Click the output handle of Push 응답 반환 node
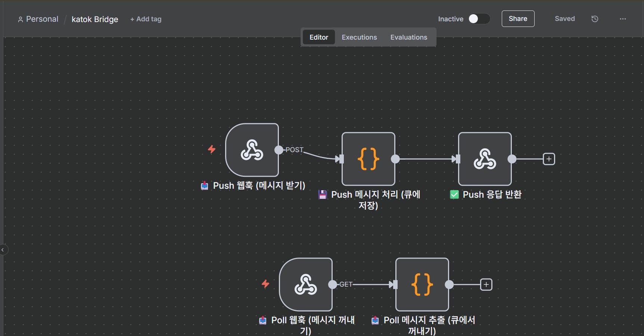Viewport: 644px width, 336px height. [x=512, y=159]
